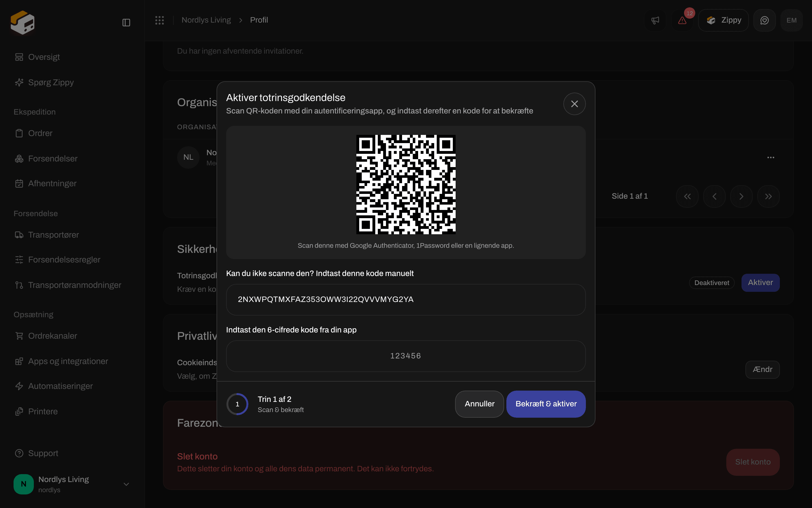Viewport: 812px width, 508px height.
Task: Open Printere in sidebar
Action: point(72,411)
